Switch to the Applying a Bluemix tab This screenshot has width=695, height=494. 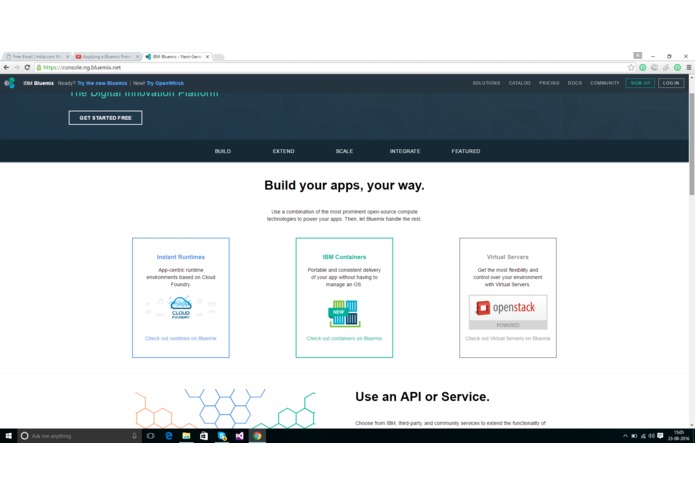coord(105,57)
